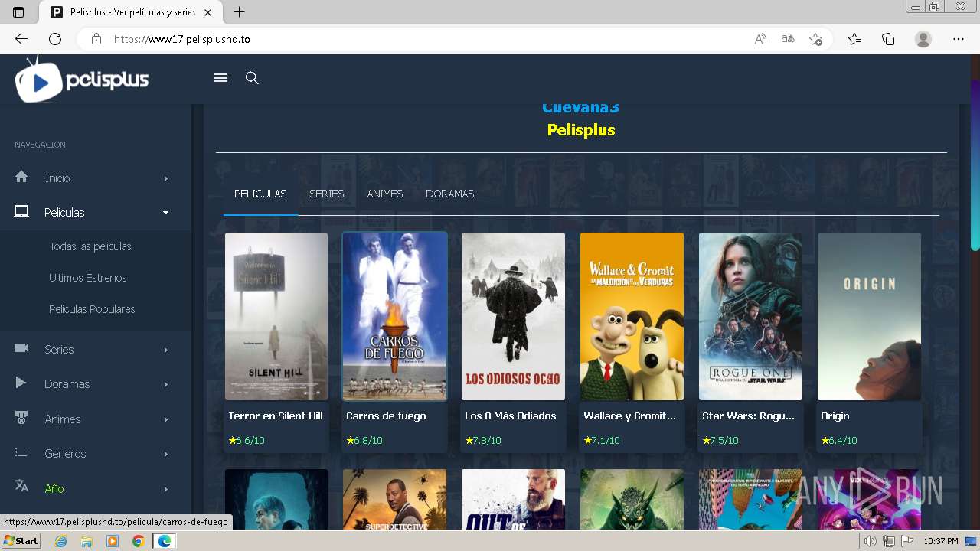This screenshot has width=980, height=551.
Task: Open the Rogue One poster
Action: [750, 316]
